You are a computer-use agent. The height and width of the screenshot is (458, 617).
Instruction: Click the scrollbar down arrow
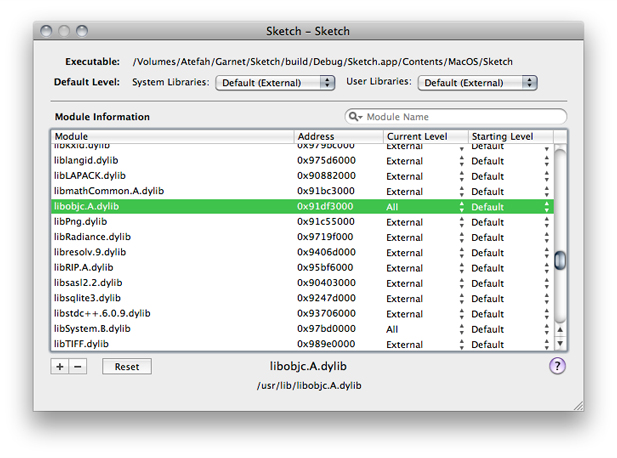tap(560, 343)
